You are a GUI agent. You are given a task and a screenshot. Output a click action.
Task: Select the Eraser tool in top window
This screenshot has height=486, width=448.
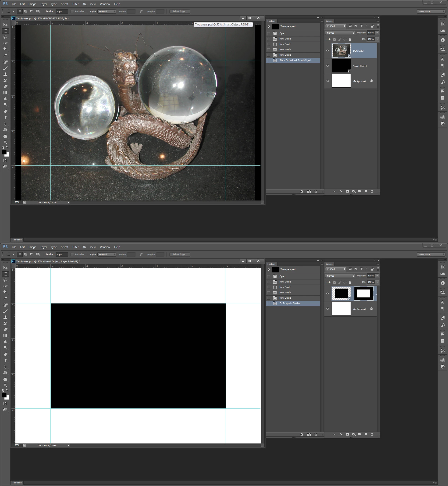pos(5,87)
